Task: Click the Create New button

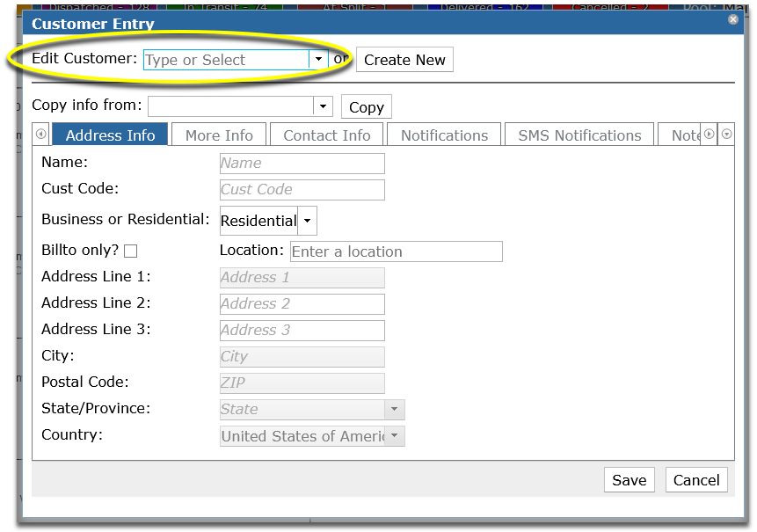Action: coord(404,60)
